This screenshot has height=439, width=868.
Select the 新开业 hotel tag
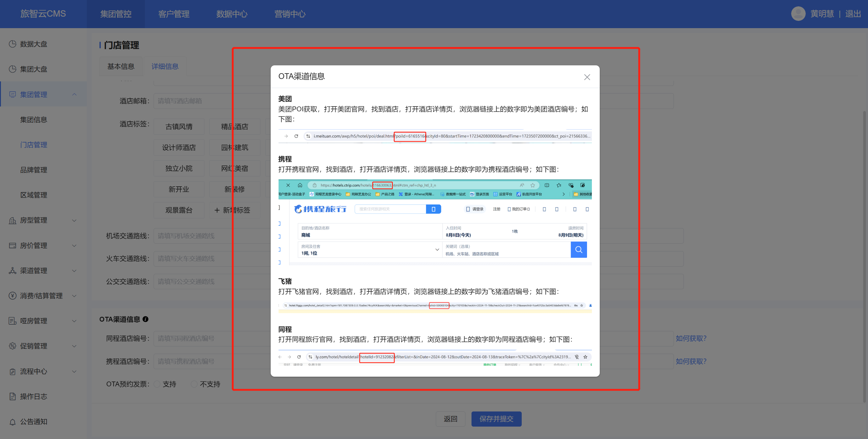179,189
